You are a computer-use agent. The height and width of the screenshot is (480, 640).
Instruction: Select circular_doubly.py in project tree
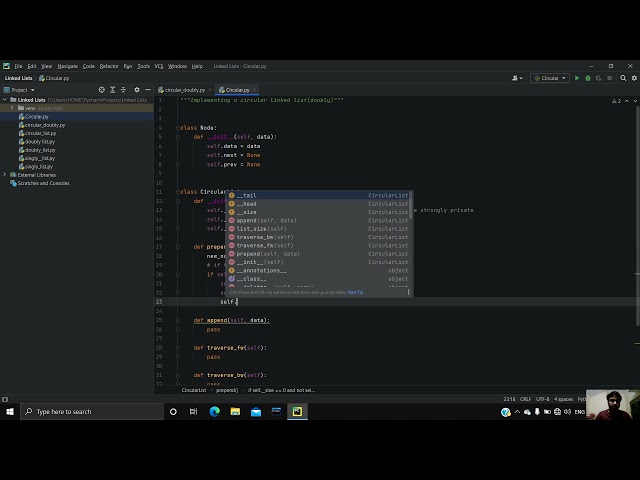(x=45, y=125)
